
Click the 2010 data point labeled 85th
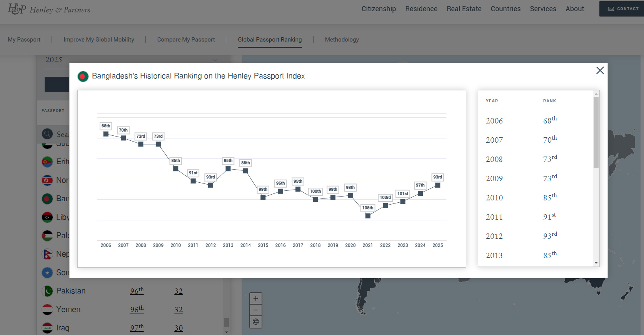pyautogui.click(x=176, y=168)
